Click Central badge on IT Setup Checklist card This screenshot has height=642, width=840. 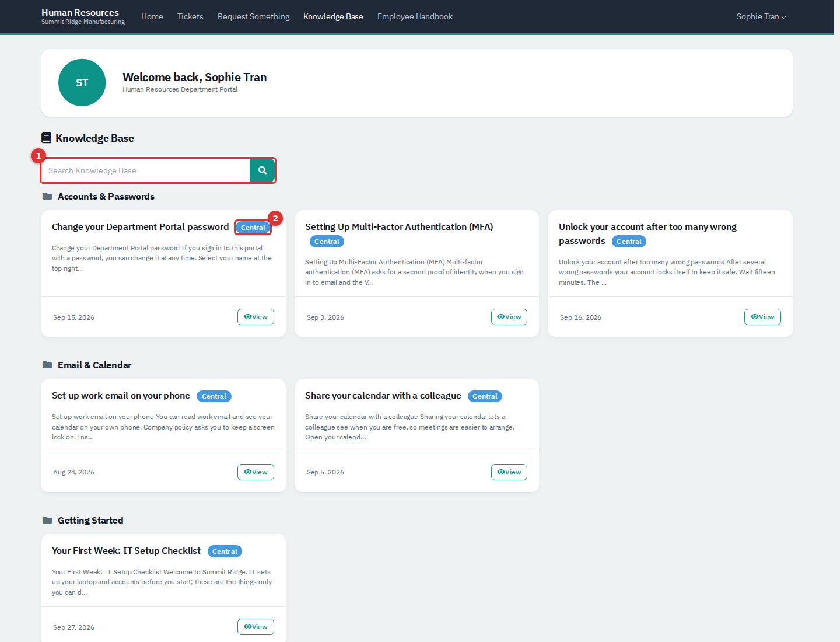pos(225,552)
